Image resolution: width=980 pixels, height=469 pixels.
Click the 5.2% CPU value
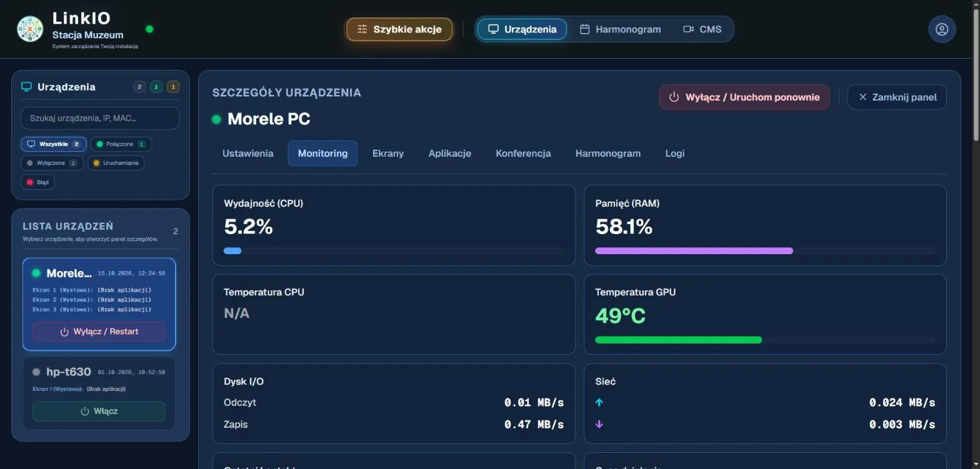click(x=249, y=226)
